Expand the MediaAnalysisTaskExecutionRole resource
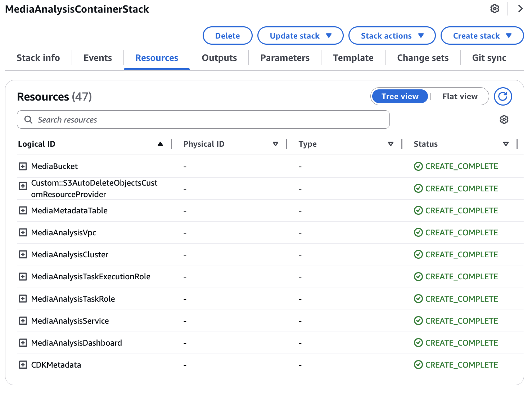 click(23, 277)
